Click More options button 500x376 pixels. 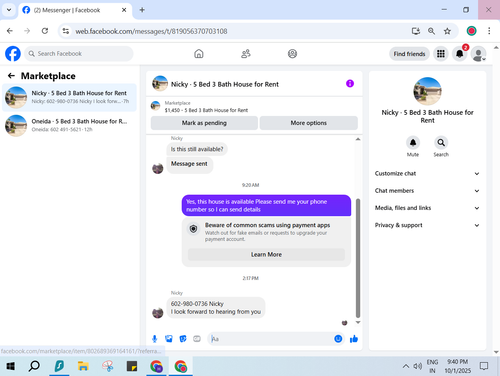pos(309,123)
